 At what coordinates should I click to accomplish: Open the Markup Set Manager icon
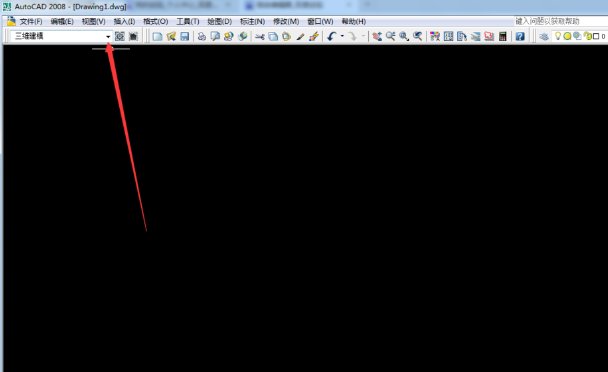489,36
